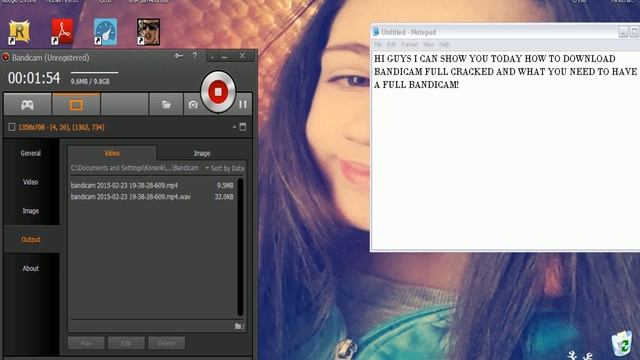The image size is (640, 360).
Task: Click the 9.5MB file size value
Action: pos(225,185)
